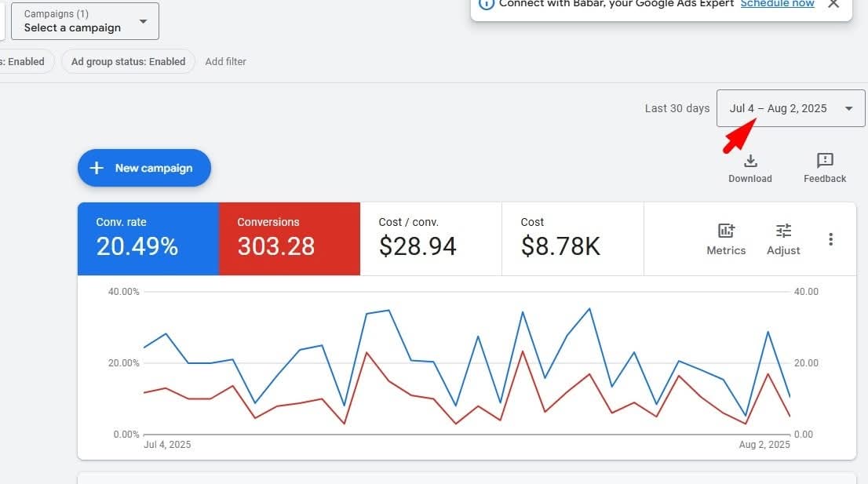Select the blue Conv. rate metric card

click(148, 238)
